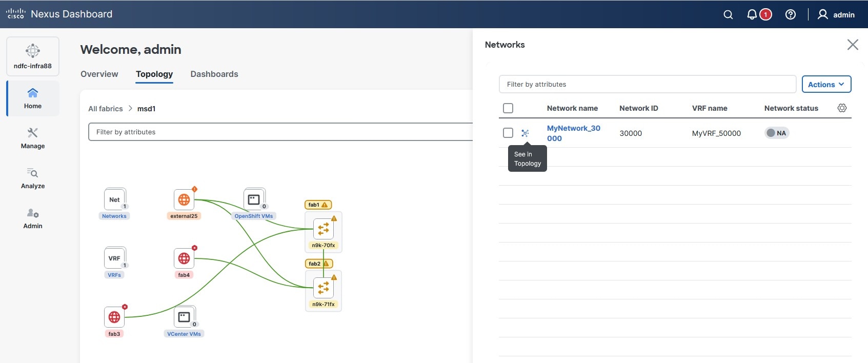Sort by Network name column
This screenshot has height=363, width=868.
(x=572, y=108)
